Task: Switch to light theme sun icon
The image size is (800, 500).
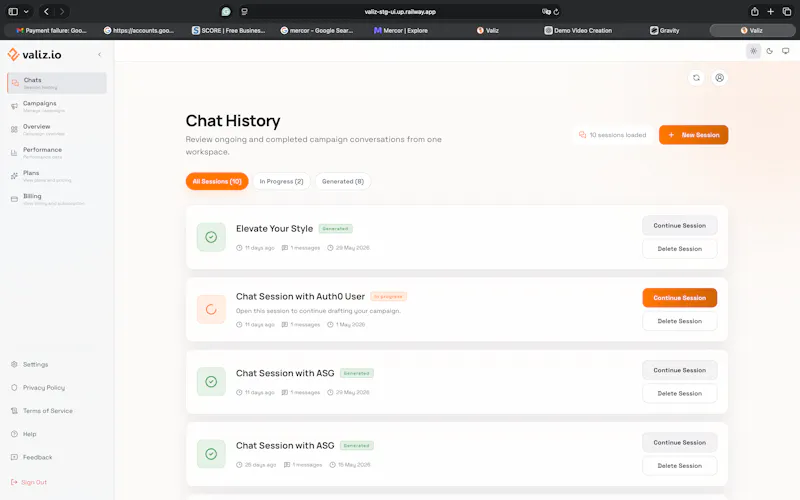Action: click(x=753, y=51)
